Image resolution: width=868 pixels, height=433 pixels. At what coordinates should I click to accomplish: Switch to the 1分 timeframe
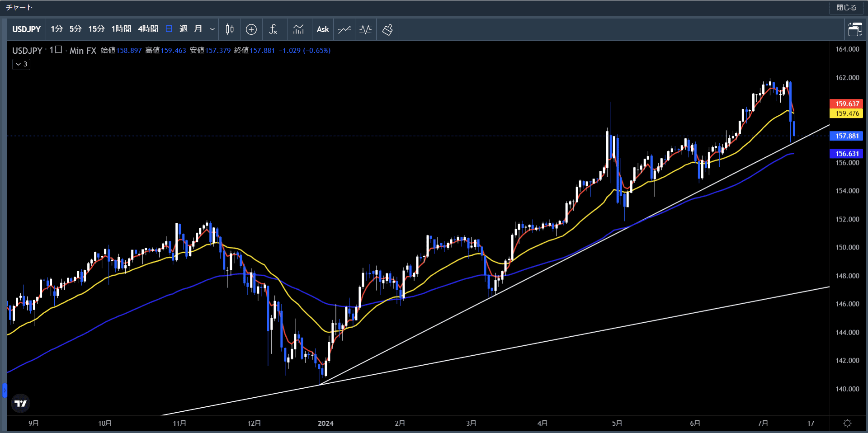click(x=57, y=29)
